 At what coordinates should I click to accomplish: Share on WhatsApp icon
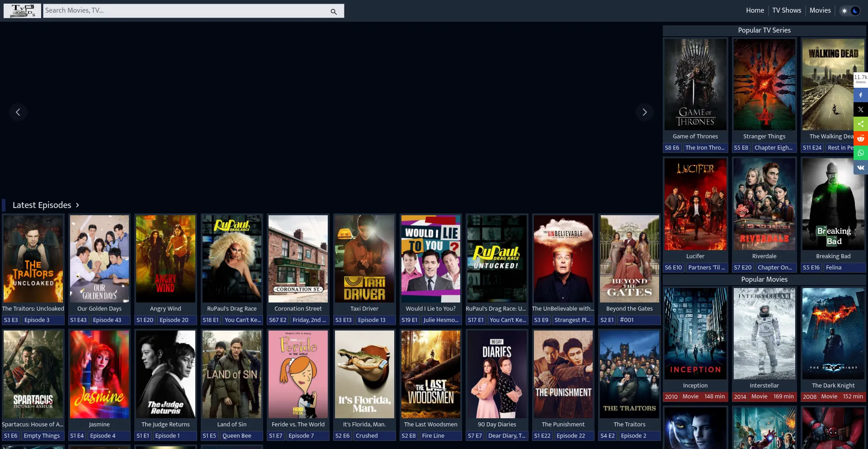(861, 153)
